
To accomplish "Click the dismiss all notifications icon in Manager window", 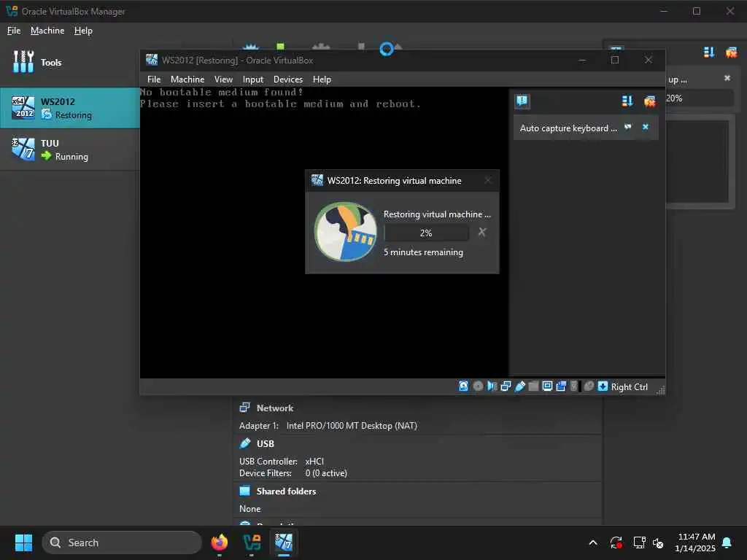I will pos(731,52).
